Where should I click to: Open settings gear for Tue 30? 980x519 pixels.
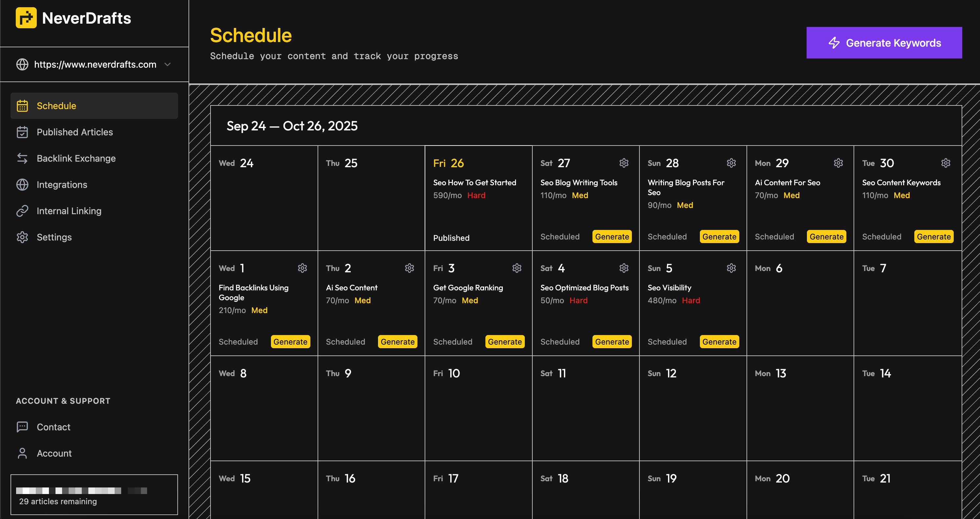pos(946,163)
